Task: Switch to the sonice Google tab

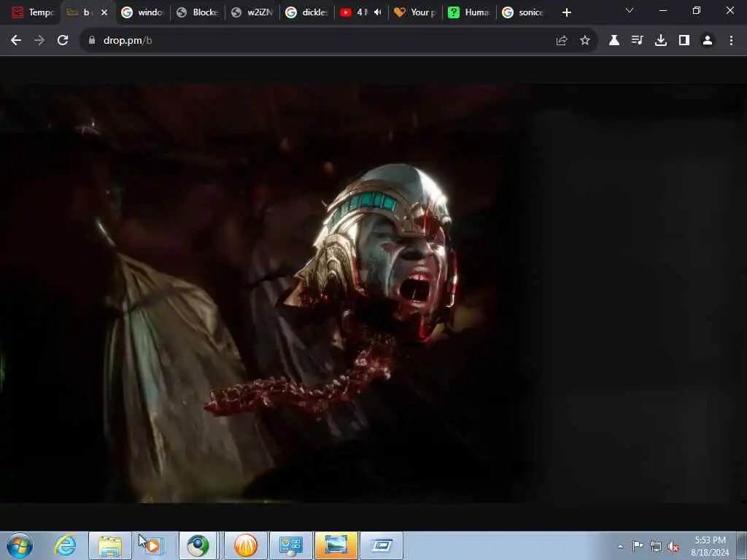Action: pyautogui.click(x=524, y=12)
